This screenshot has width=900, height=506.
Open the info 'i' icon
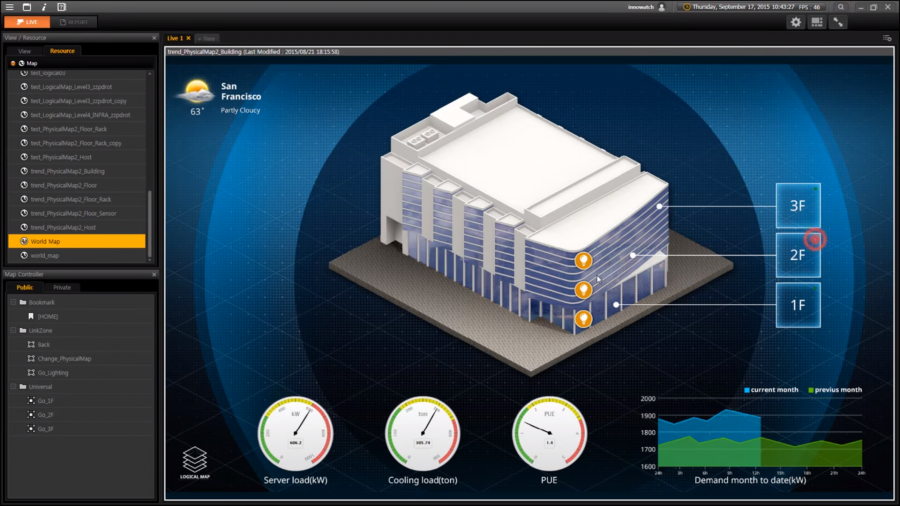click(44, 7)
